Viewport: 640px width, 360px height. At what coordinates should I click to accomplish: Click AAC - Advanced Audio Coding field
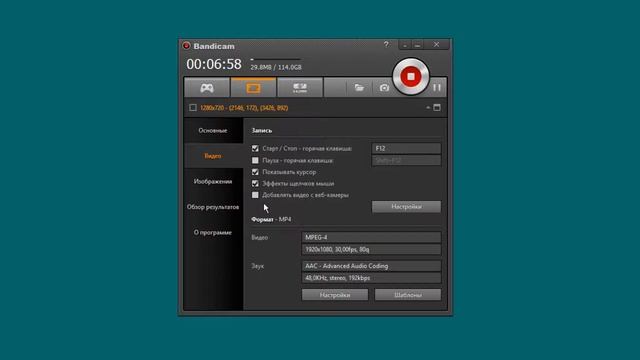pyautogui.click(x=371, y=266)
